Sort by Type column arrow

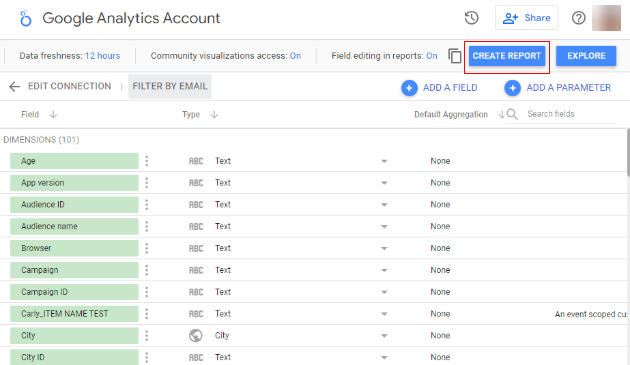[214, 115]
